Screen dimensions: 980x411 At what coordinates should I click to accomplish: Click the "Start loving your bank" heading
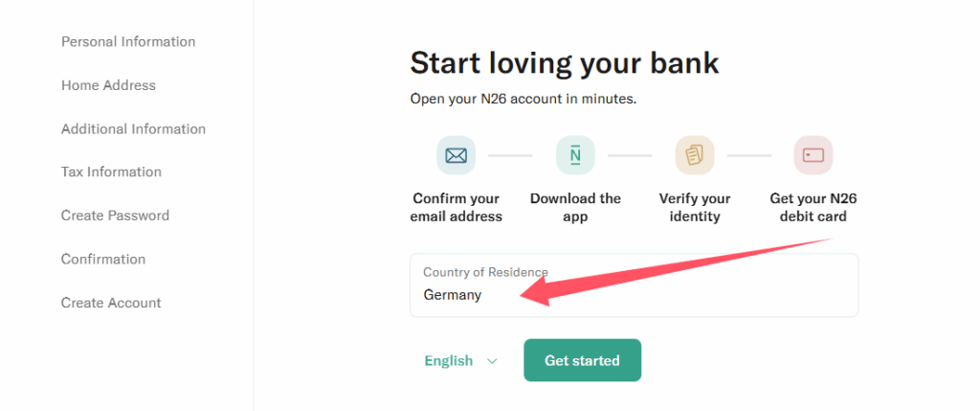(564, 63)
